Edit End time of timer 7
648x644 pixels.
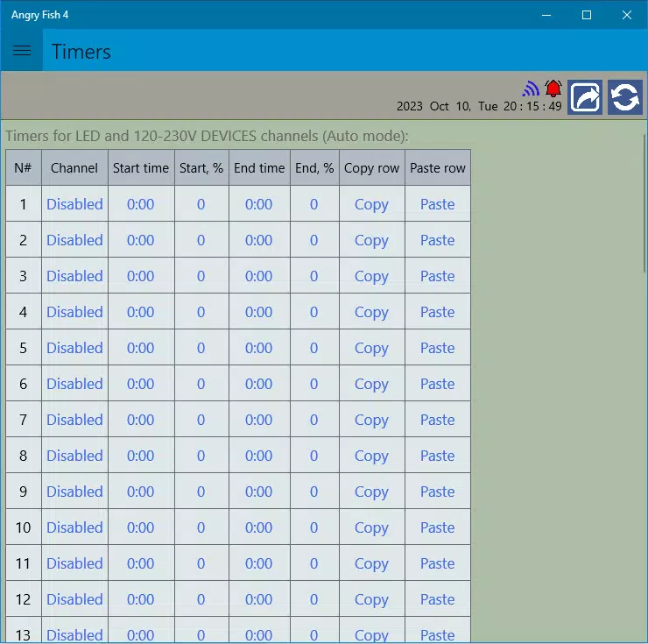coord(258,420)
